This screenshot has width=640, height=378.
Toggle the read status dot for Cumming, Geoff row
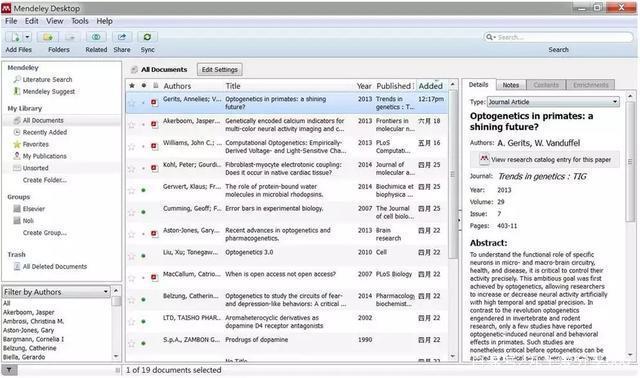coord(144,212)
